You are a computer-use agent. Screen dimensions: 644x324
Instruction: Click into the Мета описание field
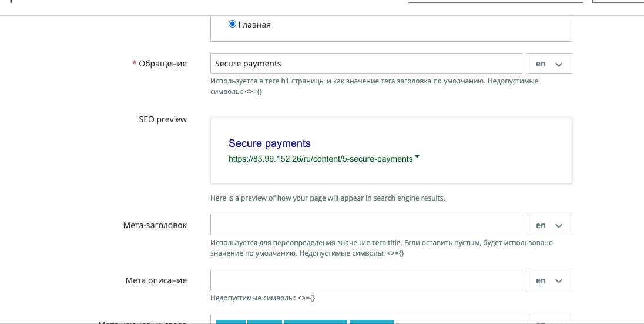(365, 280)
